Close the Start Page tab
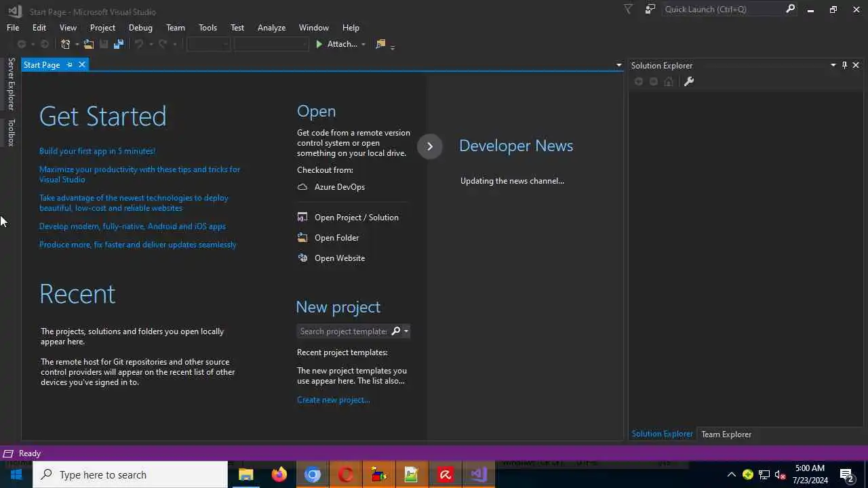 point(82,65)
